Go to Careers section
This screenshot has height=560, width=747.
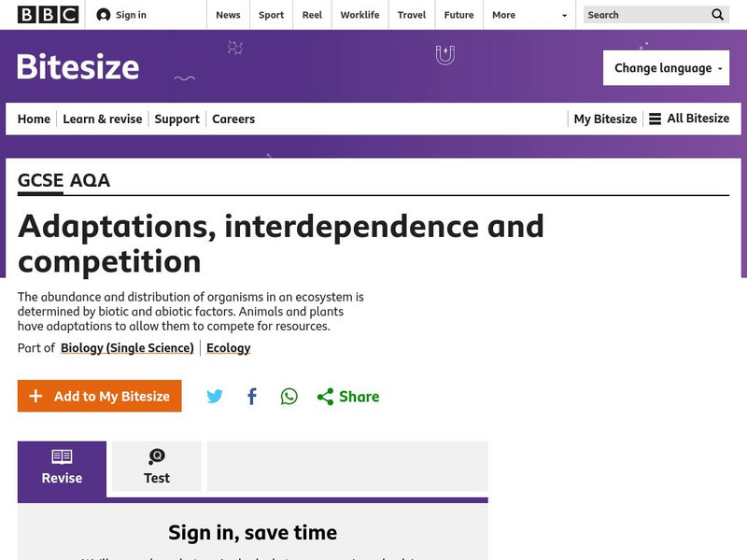(233, 119)
